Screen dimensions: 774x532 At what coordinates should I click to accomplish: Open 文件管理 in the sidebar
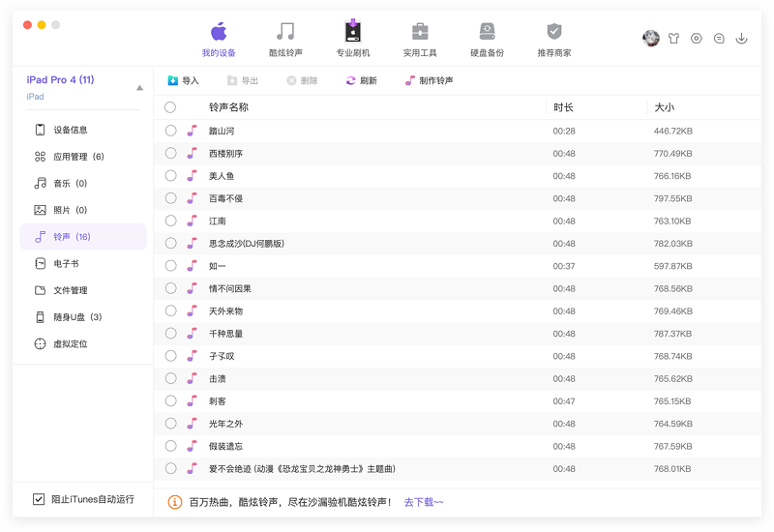tap(70, 290)
